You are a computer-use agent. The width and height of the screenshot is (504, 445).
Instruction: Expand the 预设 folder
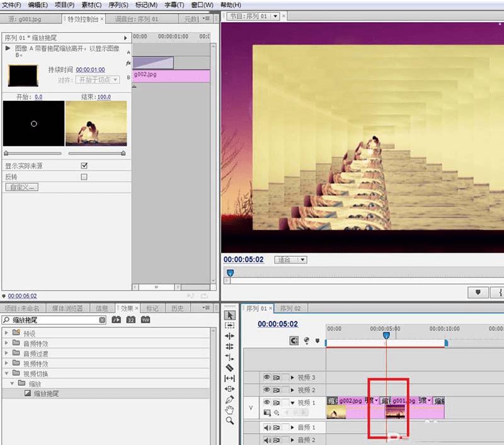click(7, 333)
